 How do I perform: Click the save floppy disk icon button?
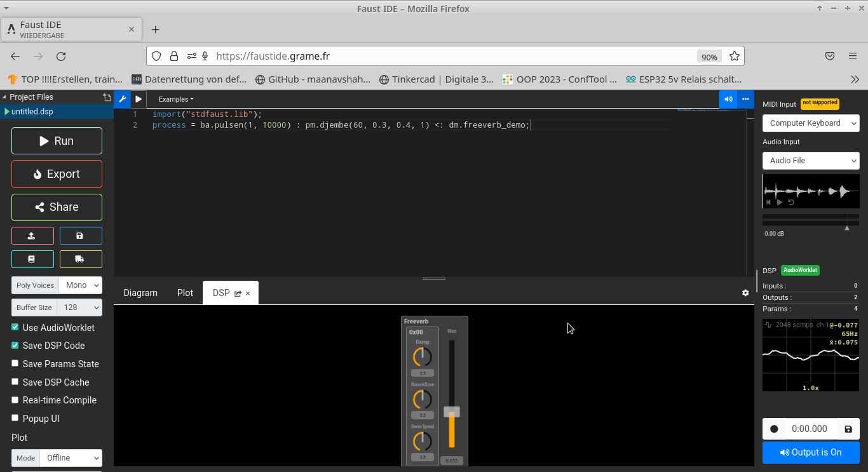click(x=80, y=236)
